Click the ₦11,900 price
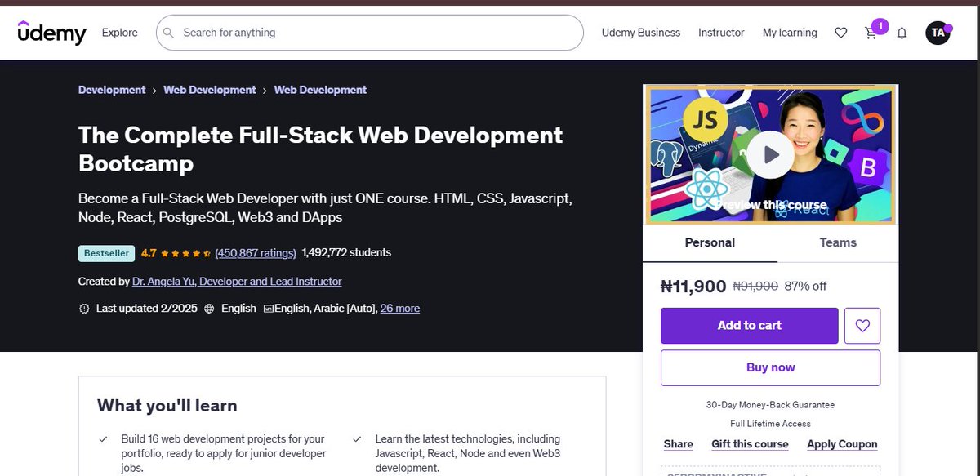 click(x=693, y=287)
